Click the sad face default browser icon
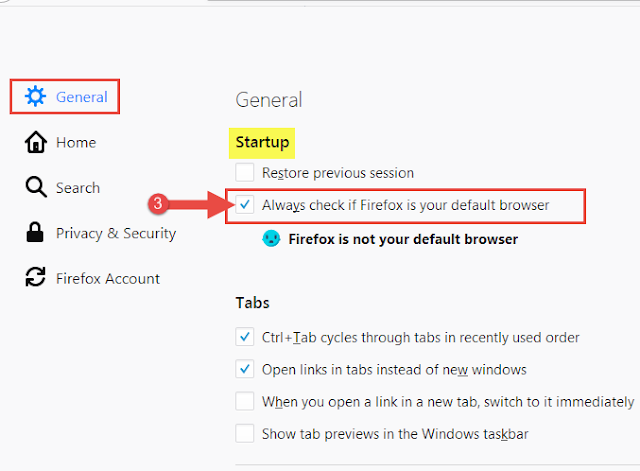Viewport: 640px width, 471px height. 271,238
